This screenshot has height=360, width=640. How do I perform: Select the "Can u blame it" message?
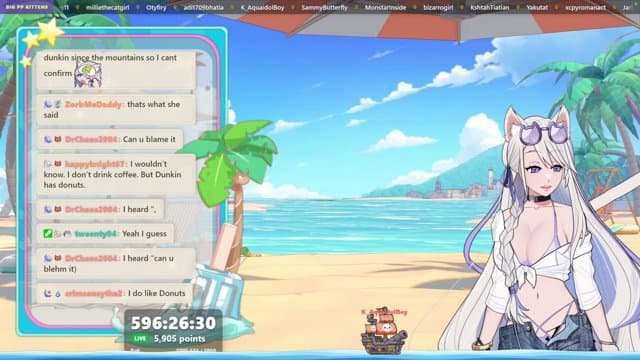110,139
